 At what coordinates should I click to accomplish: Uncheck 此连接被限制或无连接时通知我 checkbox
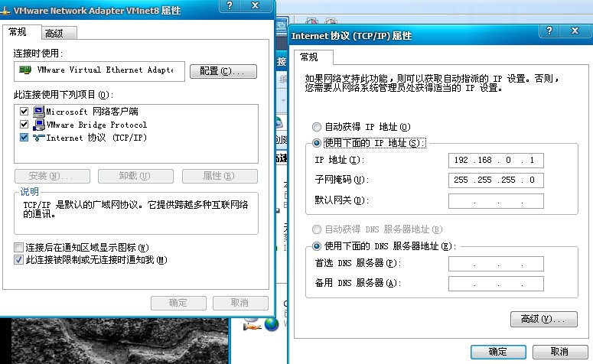(18, 260)
